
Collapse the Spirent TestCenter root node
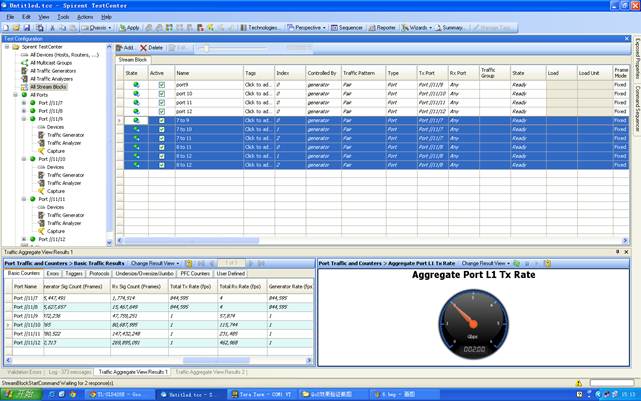[7, 47]
